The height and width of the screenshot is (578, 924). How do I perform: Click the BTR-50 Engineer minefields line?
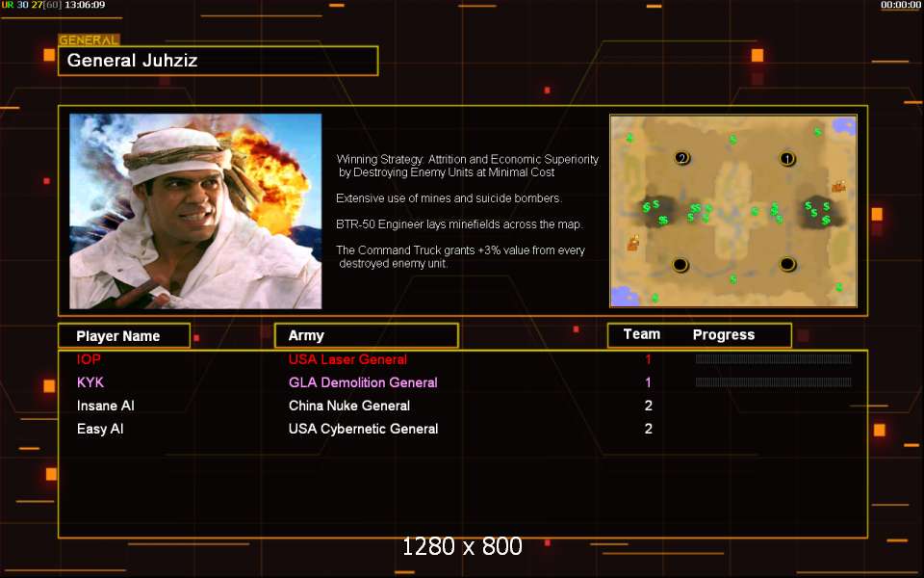point(460,224)
